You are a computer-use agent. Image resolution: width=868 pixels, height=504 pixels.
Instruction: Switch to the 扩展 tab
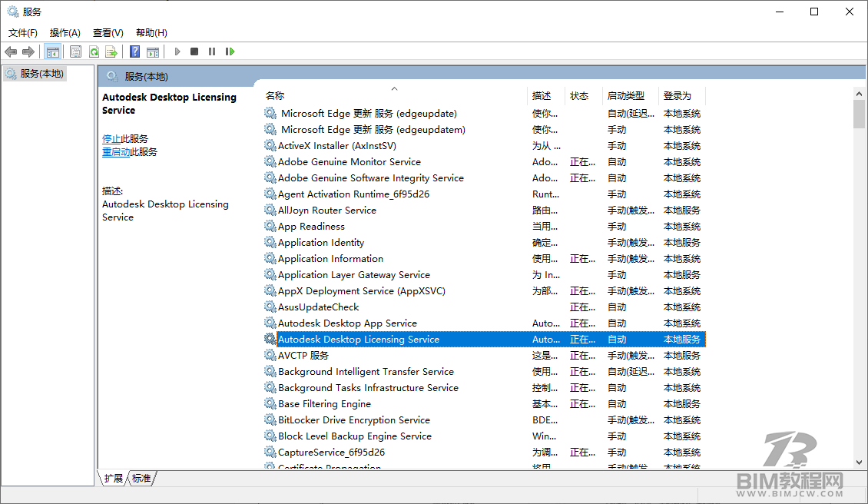pos(114,478)
